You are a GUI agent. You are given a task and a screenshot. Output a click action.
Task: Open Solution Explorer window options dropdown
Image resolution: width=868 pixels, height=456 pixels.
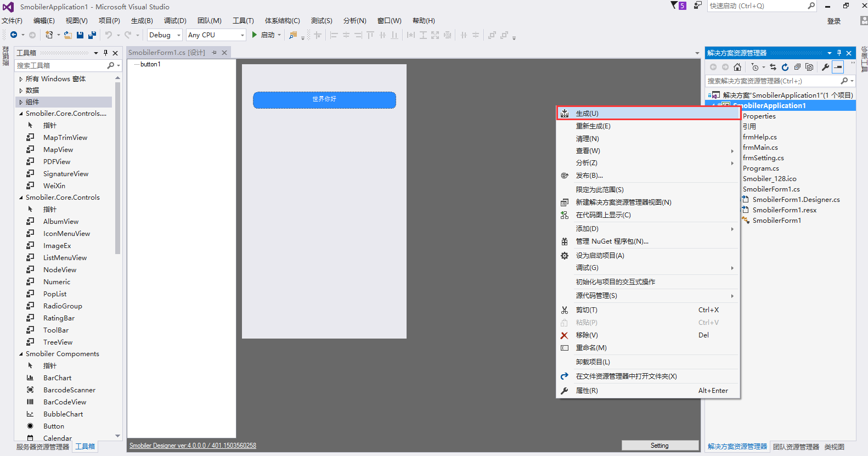pyautogui.click(x=829, y=53)
